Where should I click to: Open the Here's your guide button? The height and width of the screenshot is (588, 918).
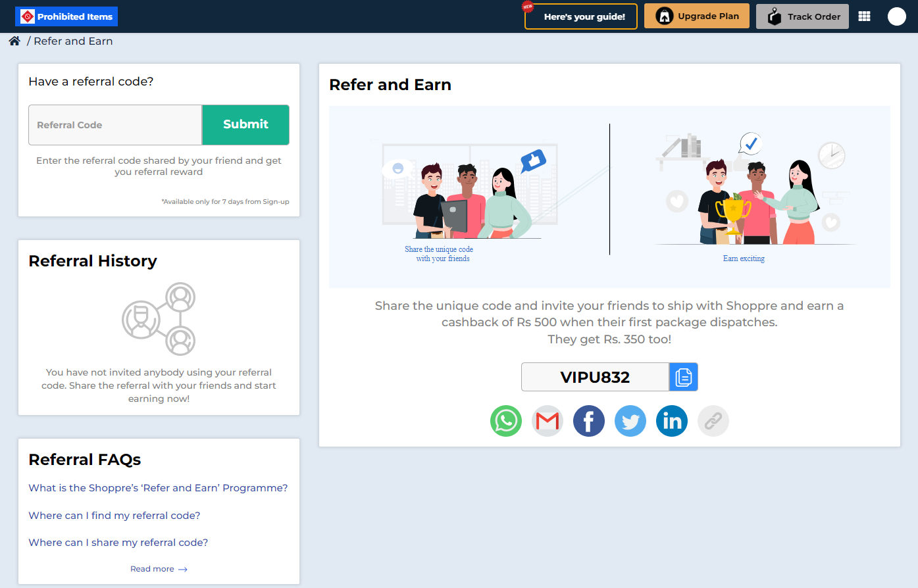[x=580, y=16]
